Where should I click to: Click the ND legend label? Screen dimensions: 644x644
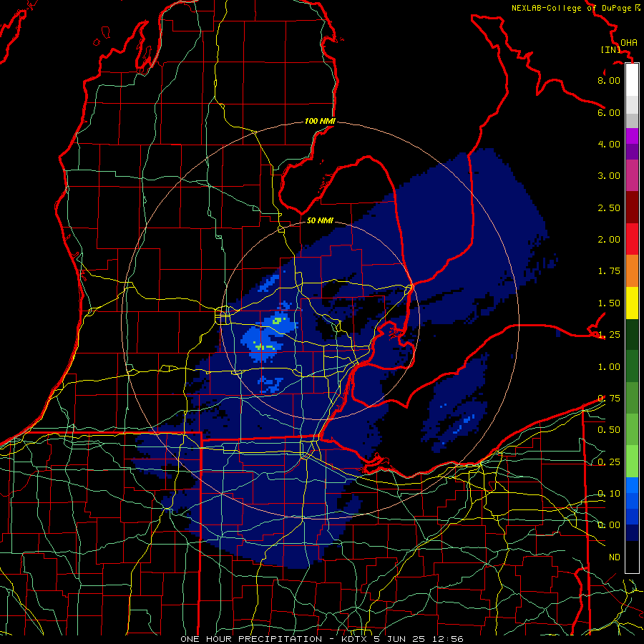pyautogui.click(x=615, y=557)
